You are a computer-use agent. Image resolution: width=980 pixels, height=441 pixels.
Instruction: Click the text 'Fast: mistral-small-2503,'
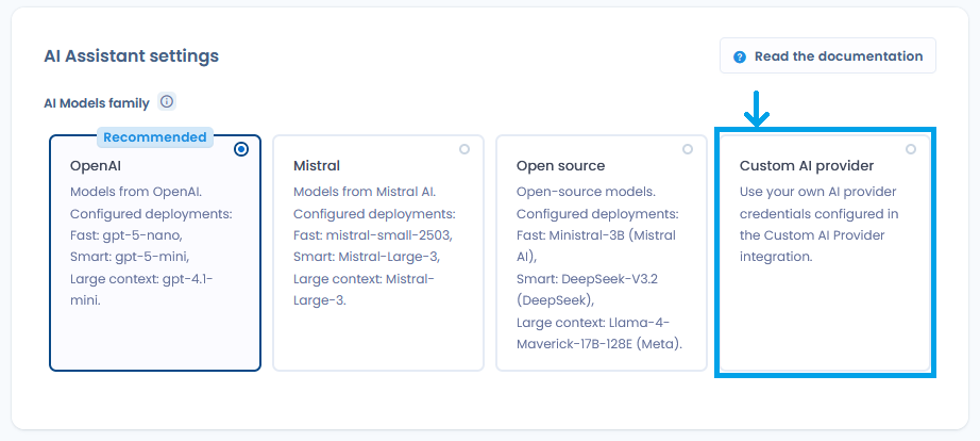point(371,235)
